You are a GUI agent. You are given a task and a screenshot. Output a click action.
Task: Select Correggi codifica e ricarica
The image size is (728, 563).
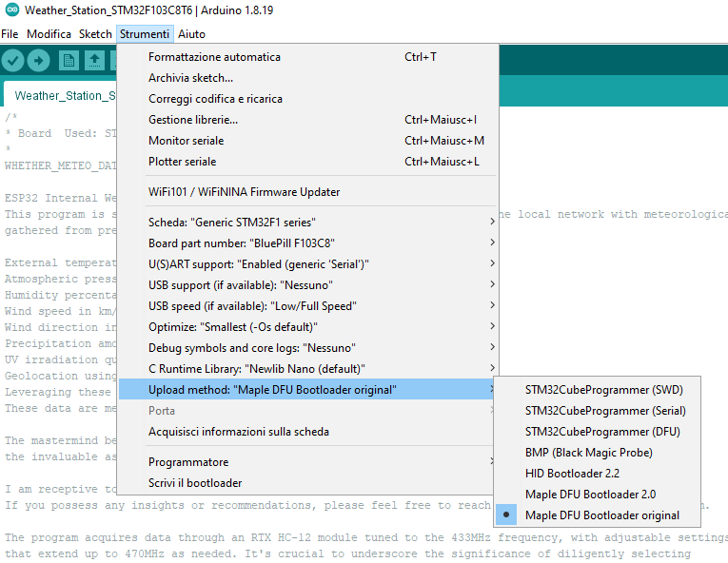point(307,99)
